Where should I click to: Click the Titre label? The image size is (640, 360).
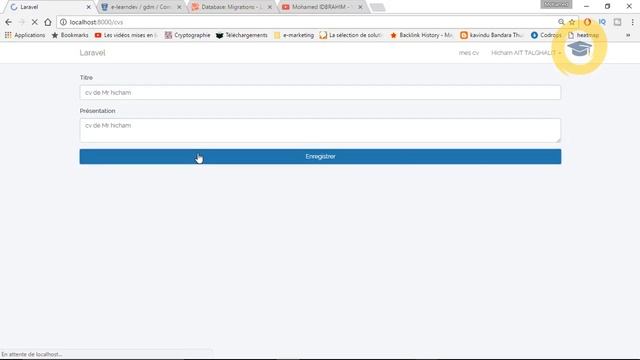coord(86,78)
